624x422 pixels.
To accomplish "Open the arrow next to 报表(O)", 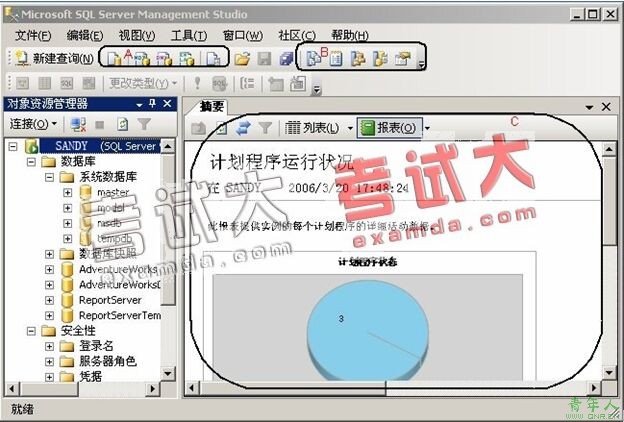I will (x=427, y=128).
